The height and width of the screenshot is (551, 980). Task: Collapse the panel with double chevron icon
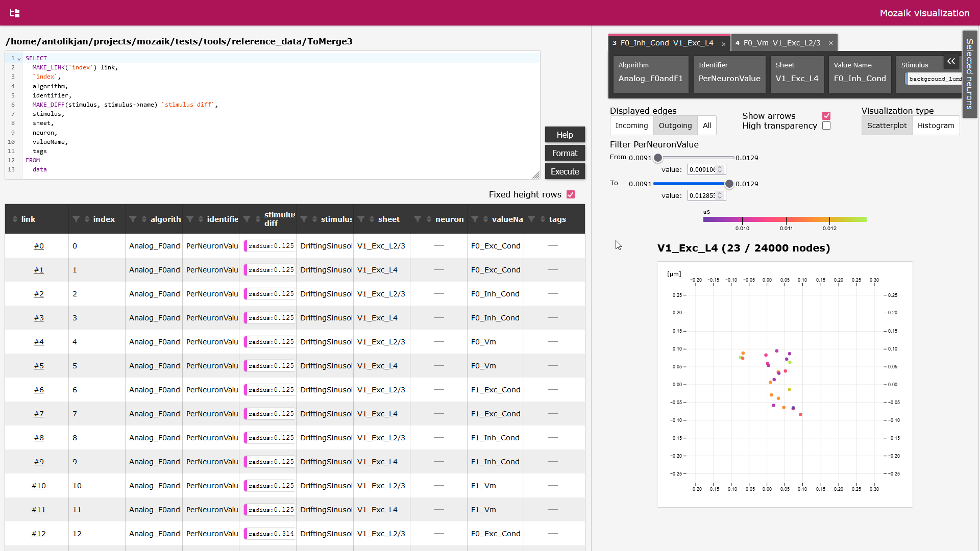pyautogui.click(x=951, y=61)
